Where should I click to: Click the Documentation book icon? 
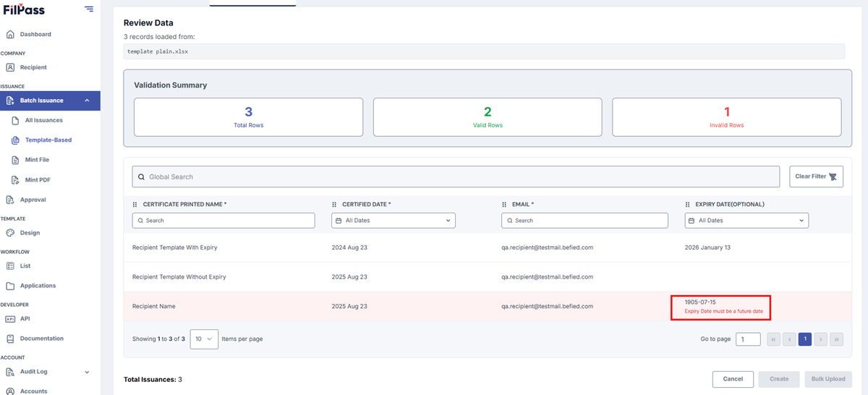[x=10, y=339]
